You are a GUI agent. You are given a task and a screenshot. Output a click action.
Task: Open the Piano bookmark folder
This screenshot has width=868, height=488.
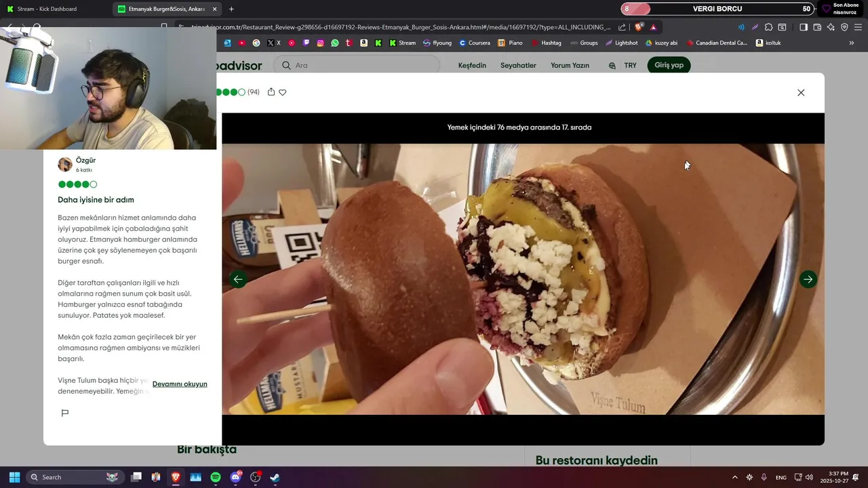[510, 43]
